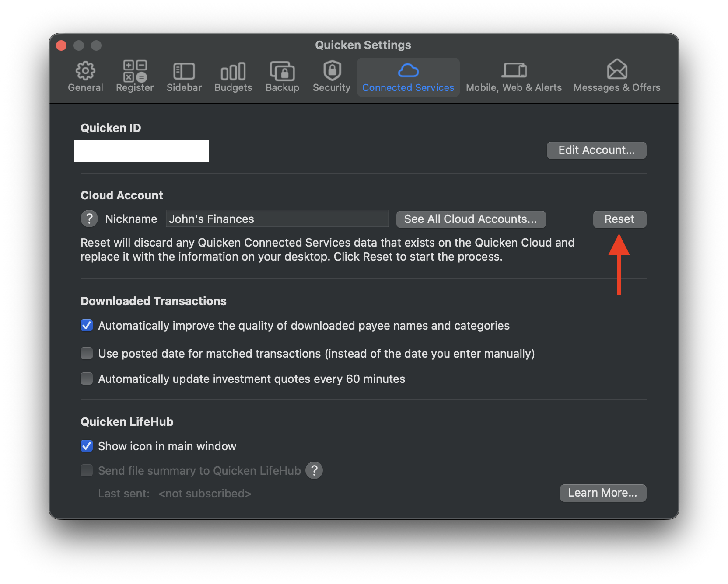Enable automatic investment quote updates
Screen dimensions: 728x584
point(87,379)
